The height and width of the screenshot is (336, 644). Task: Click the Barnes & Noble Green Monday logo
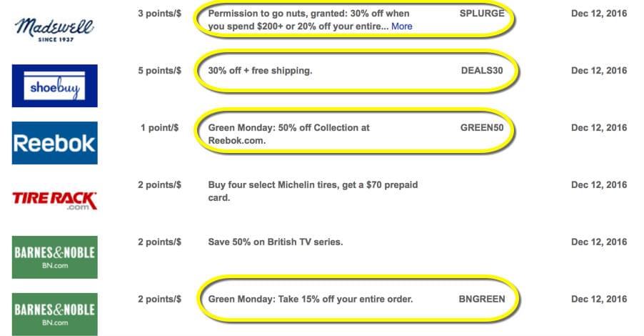55,315
